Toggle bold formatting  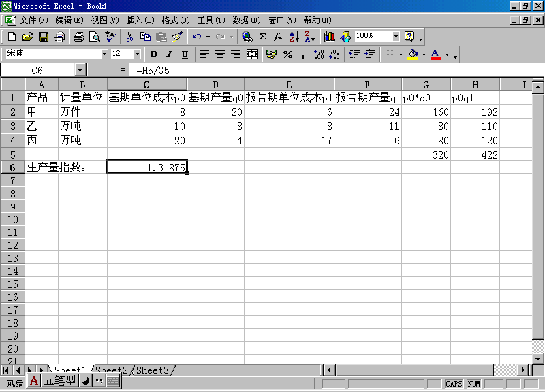pos(153,54)
